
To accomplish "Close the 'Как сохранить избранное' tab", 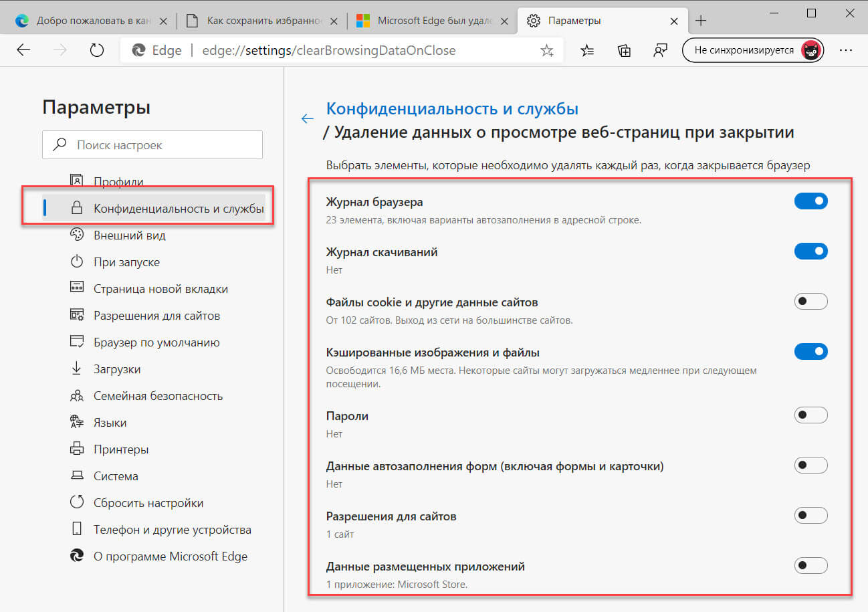I will coord(335,21).
